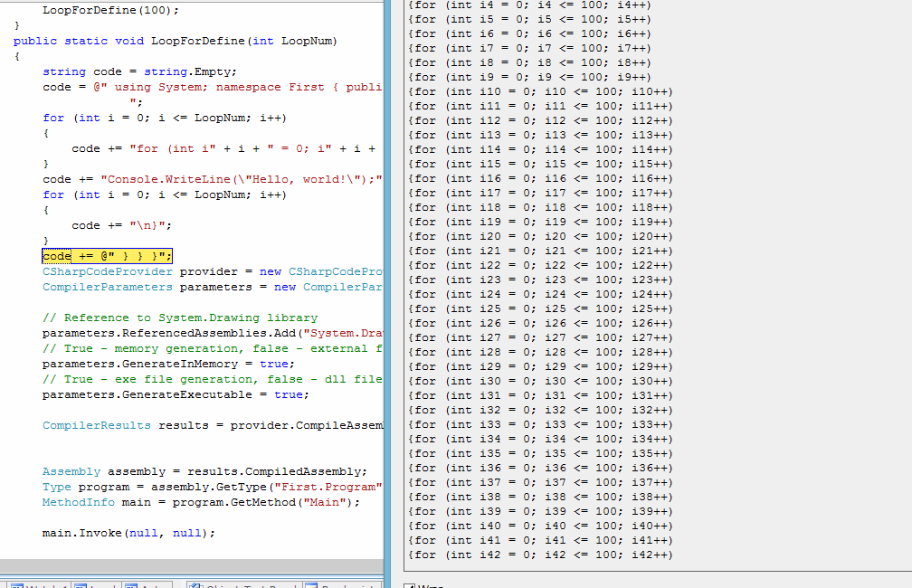Click the for (int i27 = 0 line in the visualizer
This screenshot has height=588, width=912.
click(x=540, y=337)
